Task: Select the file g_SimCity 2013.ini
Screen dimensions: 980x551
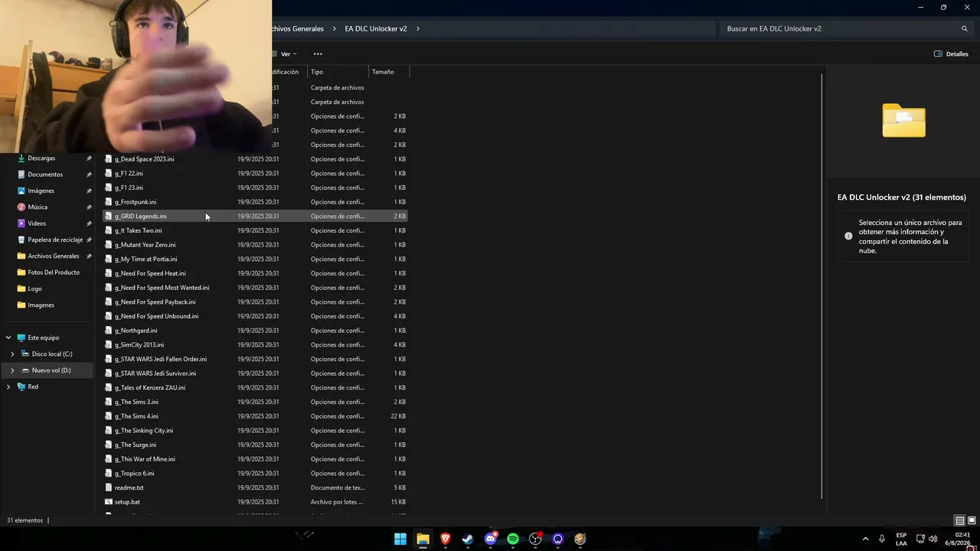Action: (x=255, y=344)
